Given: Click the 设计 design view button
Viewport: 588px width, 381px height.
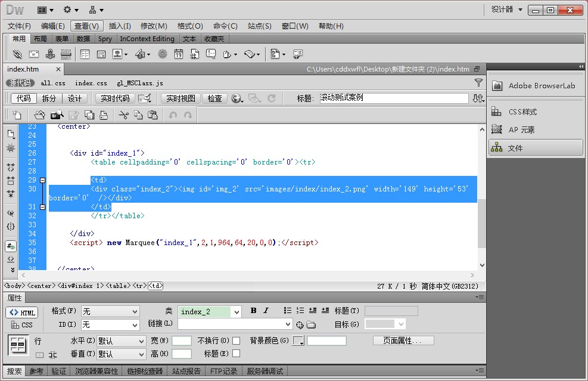Looking at the screenshot, I should point(74,98).
